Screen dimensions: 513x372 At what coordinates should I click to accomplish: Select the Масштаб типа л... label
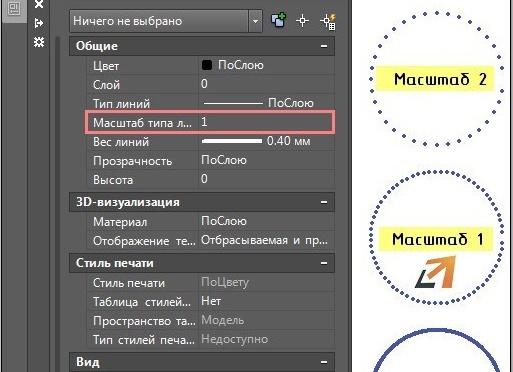[143, 123]
